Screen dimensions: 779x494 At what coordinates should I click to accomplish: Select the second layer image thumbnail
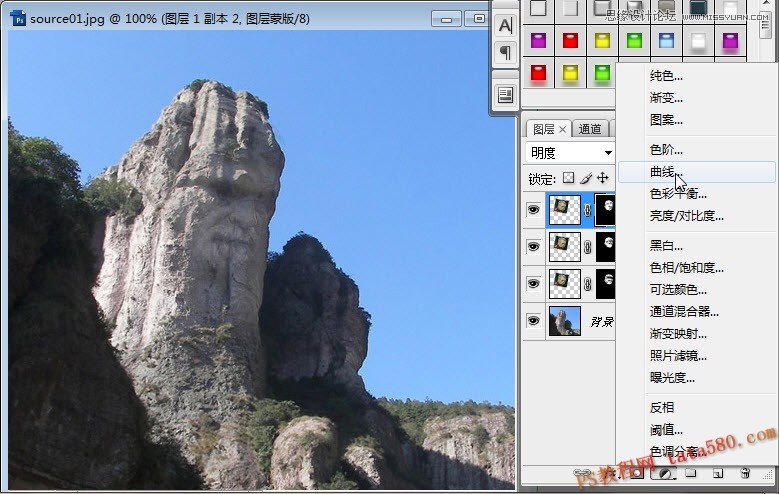tap(564, 247)
